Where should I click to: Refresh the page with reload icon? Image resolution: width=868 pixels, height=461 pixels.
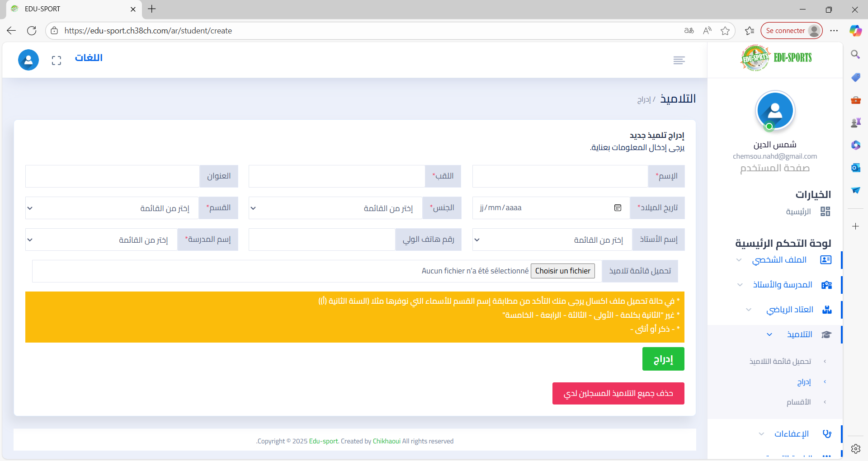[32, 31]
